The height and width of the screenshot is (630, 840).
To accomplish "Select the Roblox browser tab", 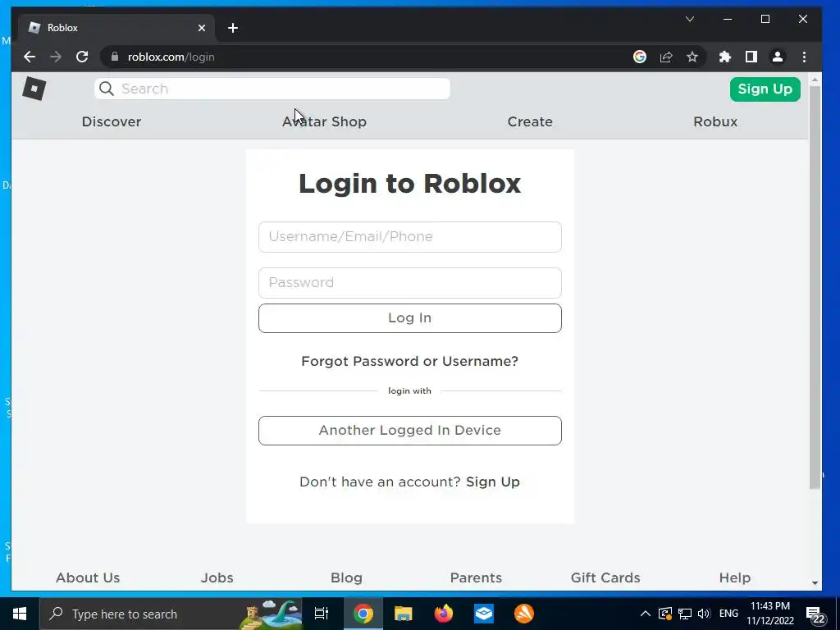I will pyautogui.click(x=116, y=28).
